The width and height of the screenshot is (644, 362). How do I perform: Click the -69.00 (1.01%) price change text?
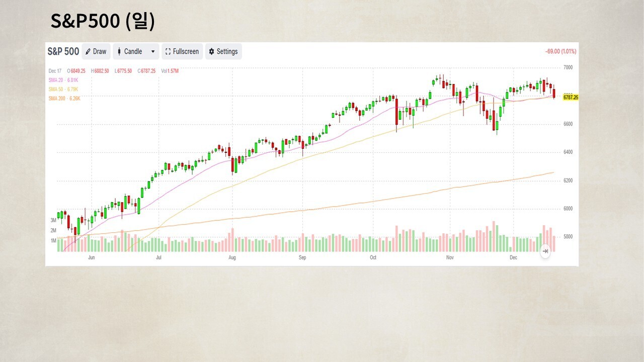click(560, 51)
